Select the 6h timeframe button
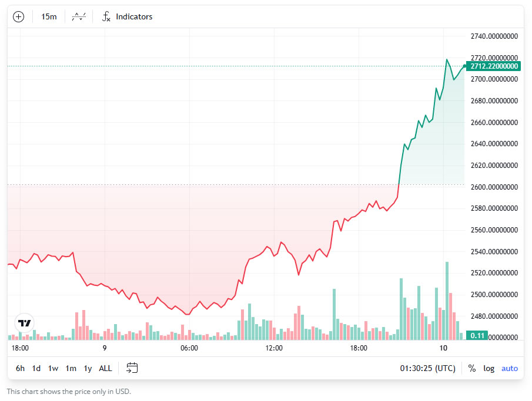Viewport: 532px width, 401px height. [x=19, y=368]
